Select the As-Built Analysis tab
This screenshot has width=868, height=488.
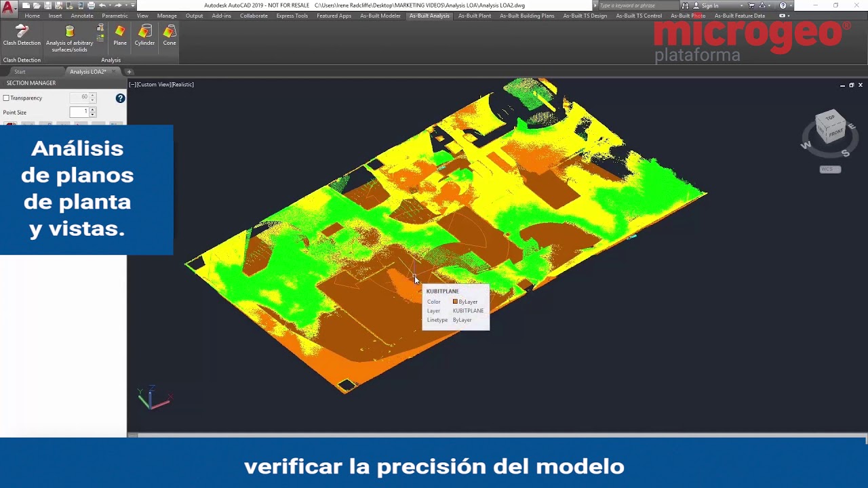coord(429,16)
